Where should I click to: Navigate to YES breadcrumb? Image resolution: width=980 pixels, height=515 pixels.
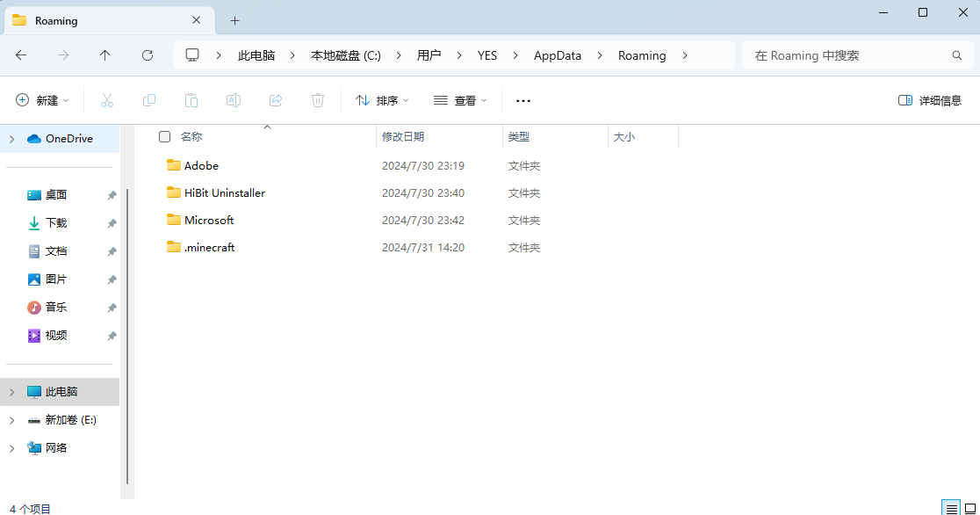[486, 55]
